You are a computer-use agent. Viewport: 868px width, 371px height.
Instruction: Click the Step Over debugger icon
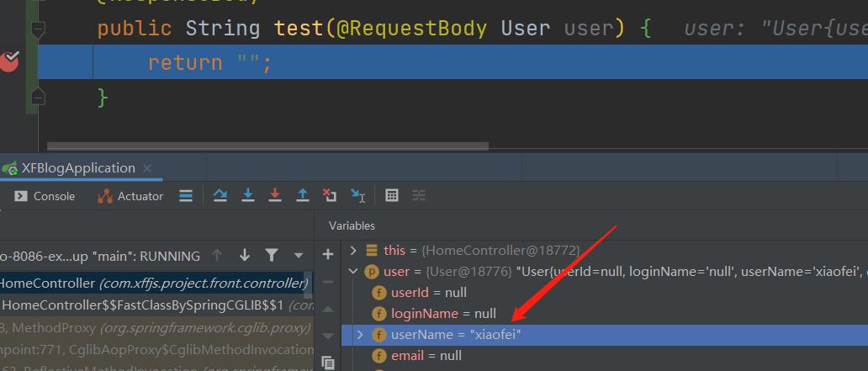[220, 196]
